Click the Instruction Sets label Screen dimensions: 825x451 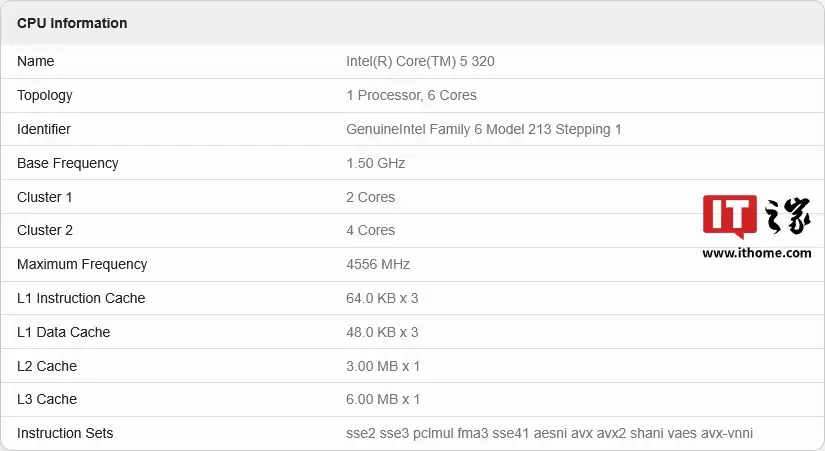(x=65, y=433)
